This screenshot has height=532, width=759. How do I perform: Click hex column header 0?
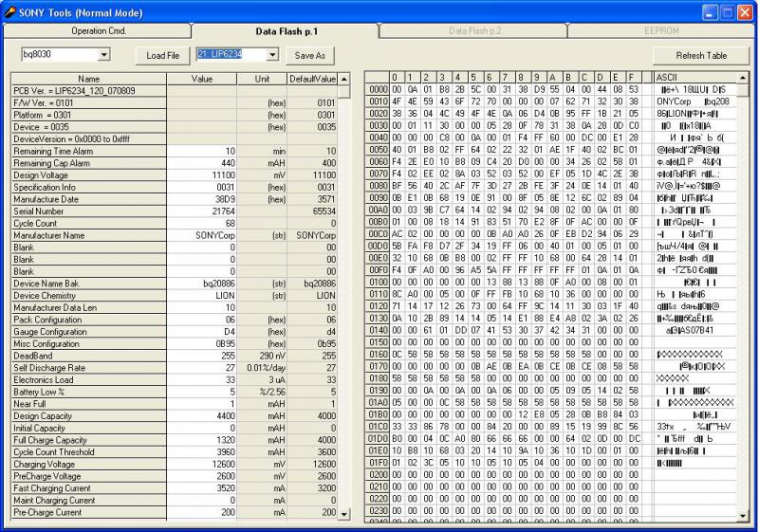[x=397, y=78]
